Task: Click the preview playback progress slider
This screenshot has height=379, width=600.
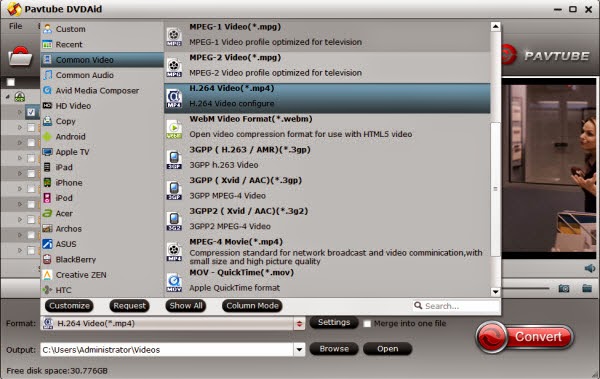Action: [526, 288]
